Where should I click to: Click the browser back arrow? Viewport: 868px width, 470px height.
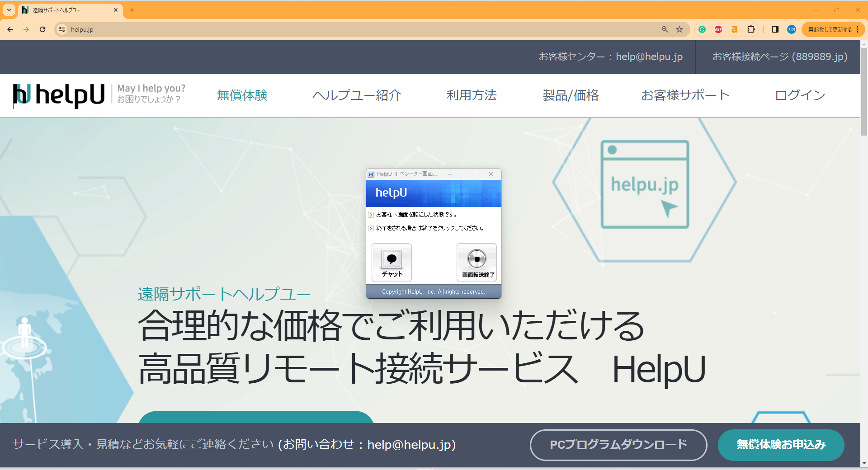(x=10, y=29)
